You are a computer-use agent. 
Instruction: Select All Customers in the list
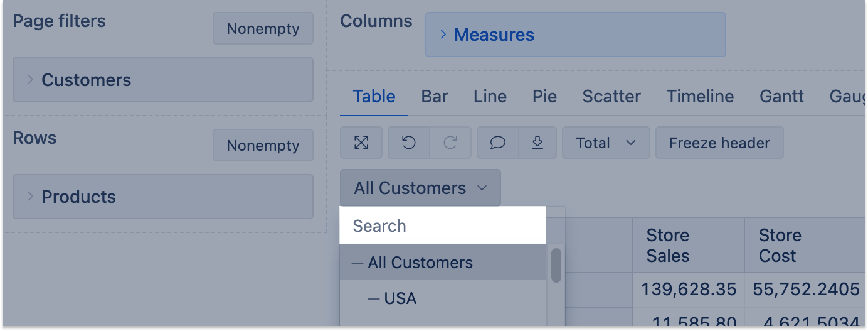420,263
